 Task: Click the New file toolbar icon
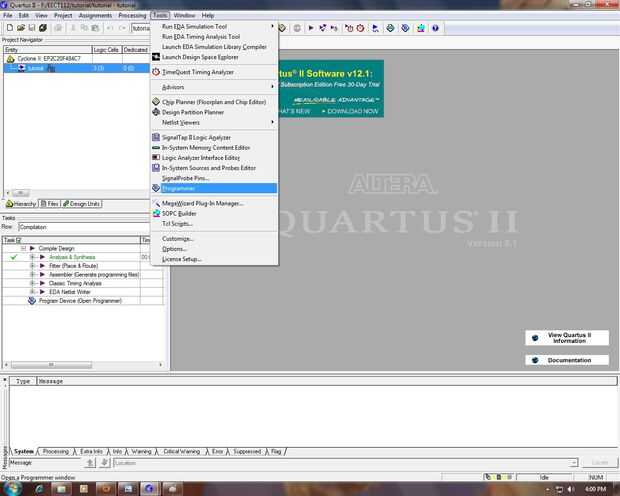tap(10, 28)
